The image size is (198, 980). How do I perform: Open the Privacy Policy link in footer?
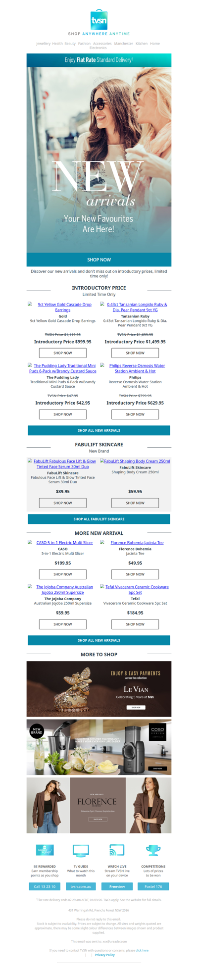point(104,955)
